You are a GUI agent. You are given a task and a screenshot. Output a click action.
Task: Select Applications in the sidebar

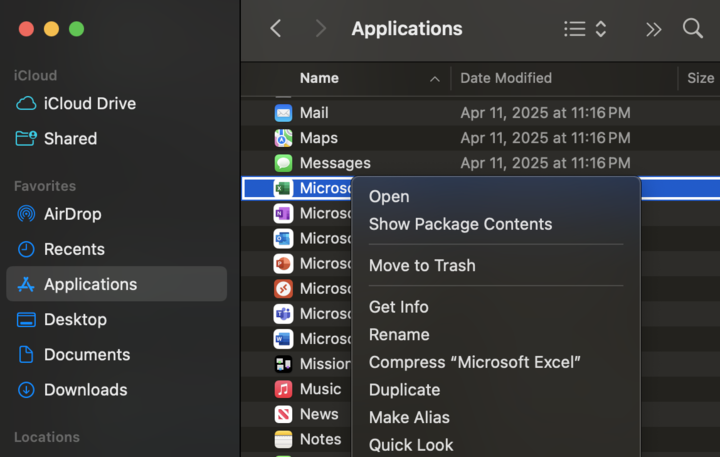(117, 284)
